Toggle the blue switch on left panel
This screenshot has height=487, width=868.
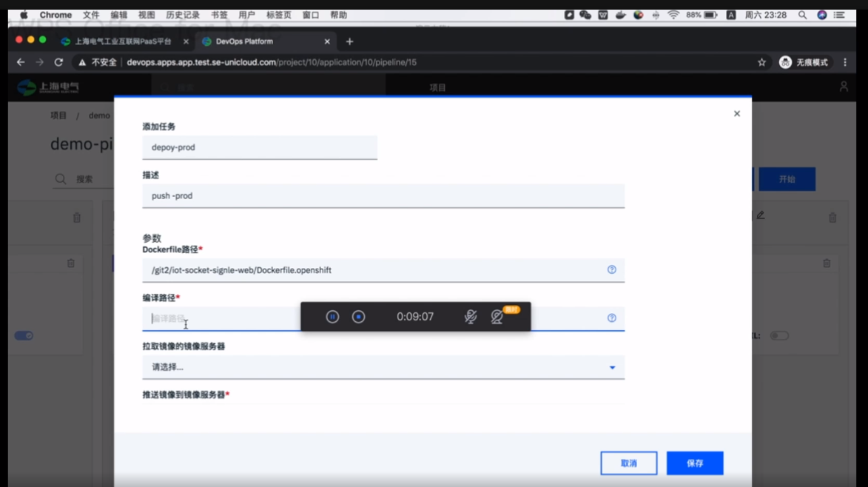[x=24, y=335]
